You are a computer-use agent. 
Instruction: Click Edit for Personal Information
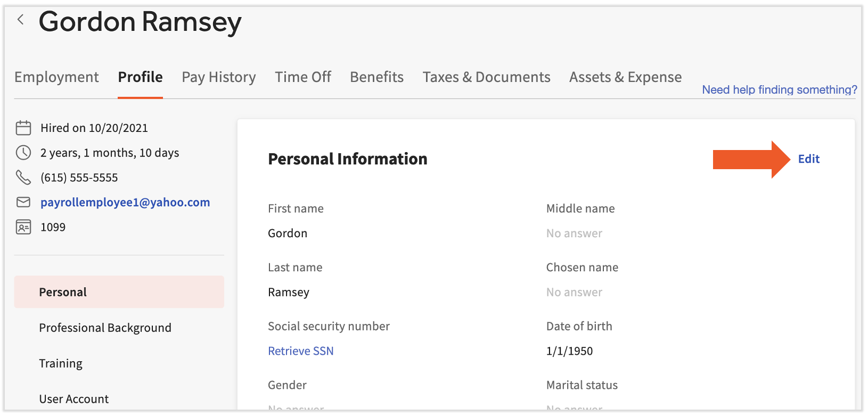pyautogui.click(x=808, y=159)
